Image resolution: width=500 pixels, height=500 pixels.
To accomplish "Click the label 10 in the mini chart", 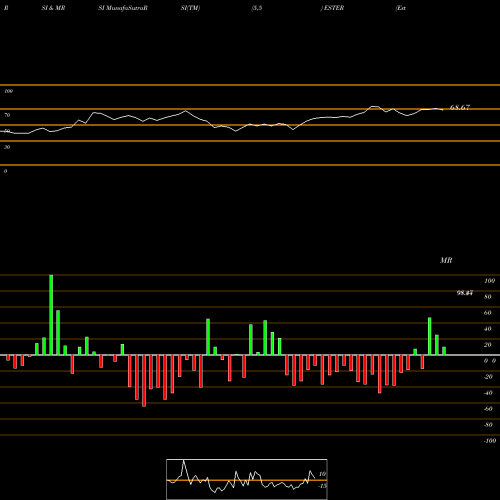I will tap(322, 474).
